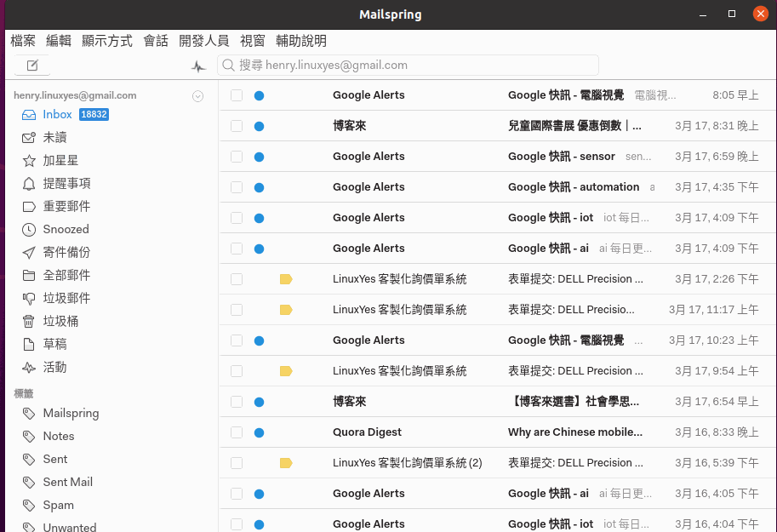Image resolution: width=777 pixels, height=532 pixels.
Task: Tick checkbox for 4:09 下午 Google 快訊 - iot email
Action: tap(237, 218)
